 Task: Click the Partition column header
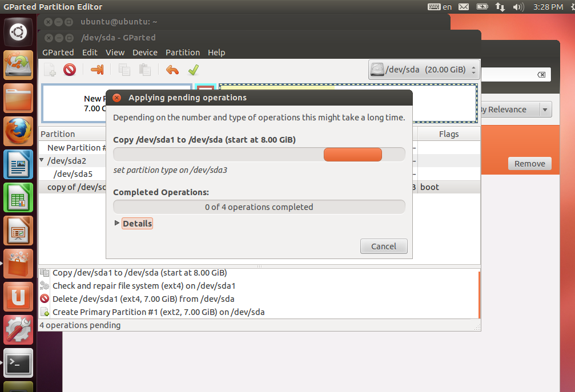(58, 134)
